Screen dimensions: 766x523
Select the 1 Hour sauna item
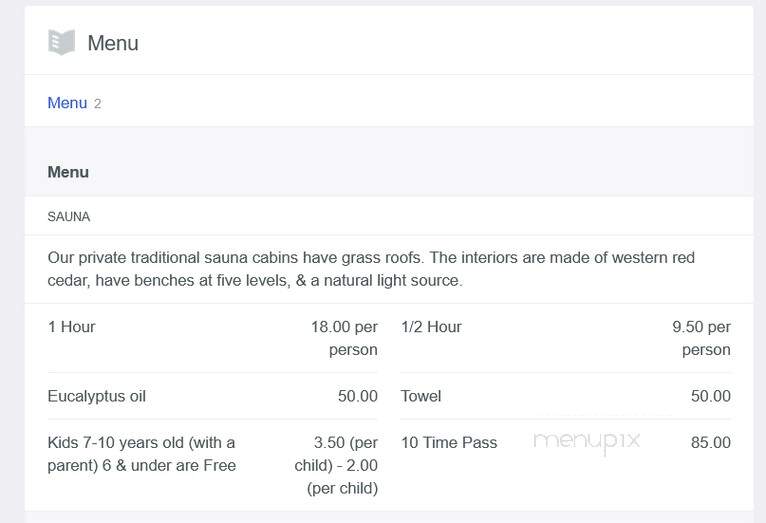coord(71,327)
